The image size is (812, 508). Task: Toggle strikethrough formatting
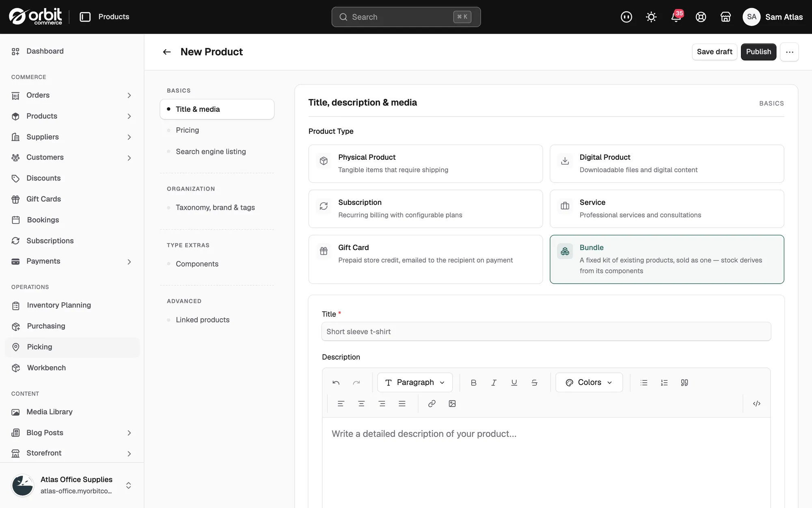(x=534, y=382)
